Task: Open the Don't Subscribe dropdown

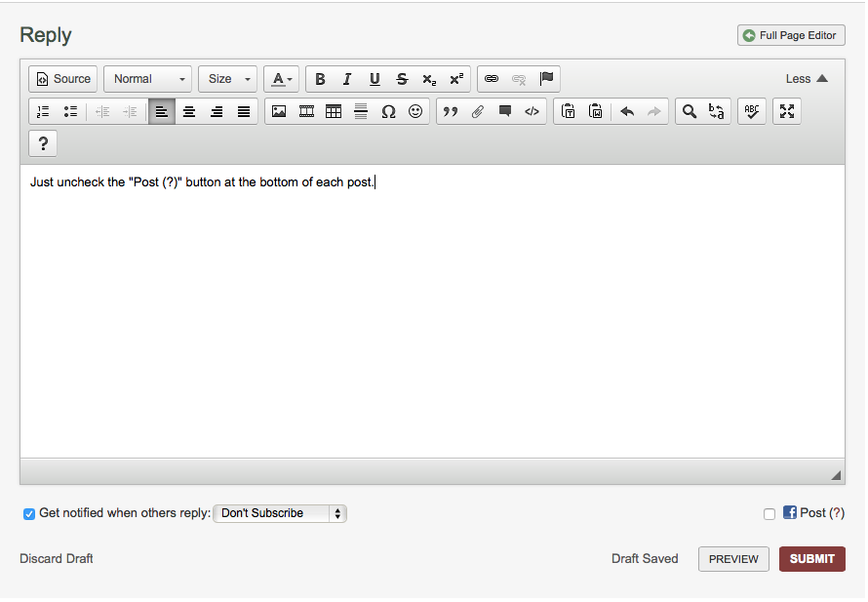Action: 280,513
